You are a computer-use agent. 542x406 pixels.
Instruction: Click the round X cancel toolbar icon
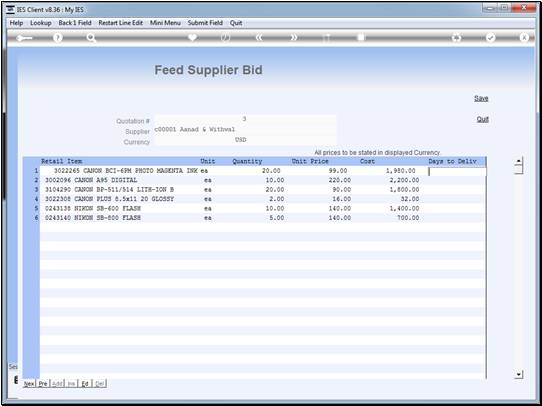point(524,38)
